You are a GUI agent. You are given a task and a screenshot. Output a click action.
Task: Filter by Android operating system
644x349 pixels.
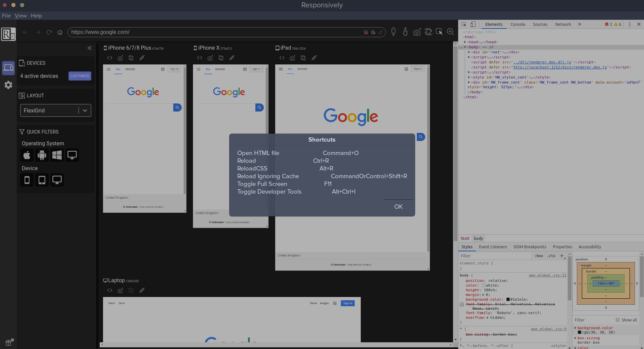[42, 155]
